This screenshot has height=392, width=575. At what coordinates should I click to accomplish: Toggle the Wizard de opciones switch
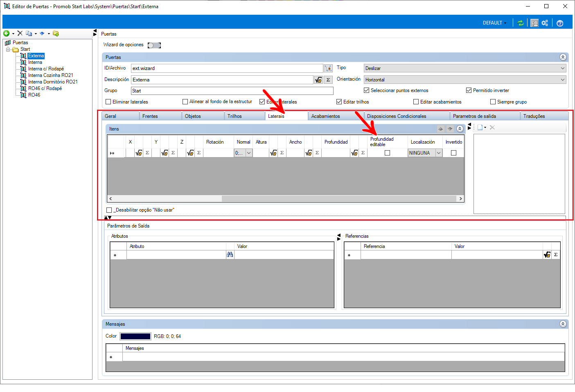(154, 45)
